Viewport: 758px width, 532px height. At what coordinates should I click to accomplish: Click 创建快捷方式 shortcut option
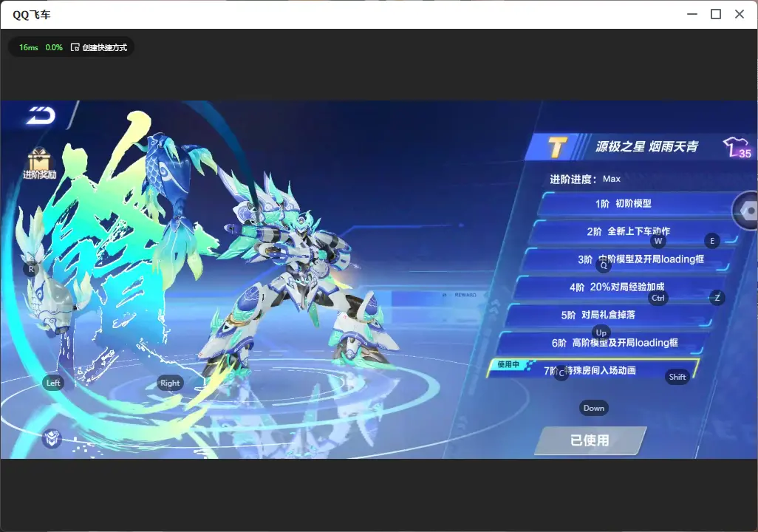[x=99, y=47]
